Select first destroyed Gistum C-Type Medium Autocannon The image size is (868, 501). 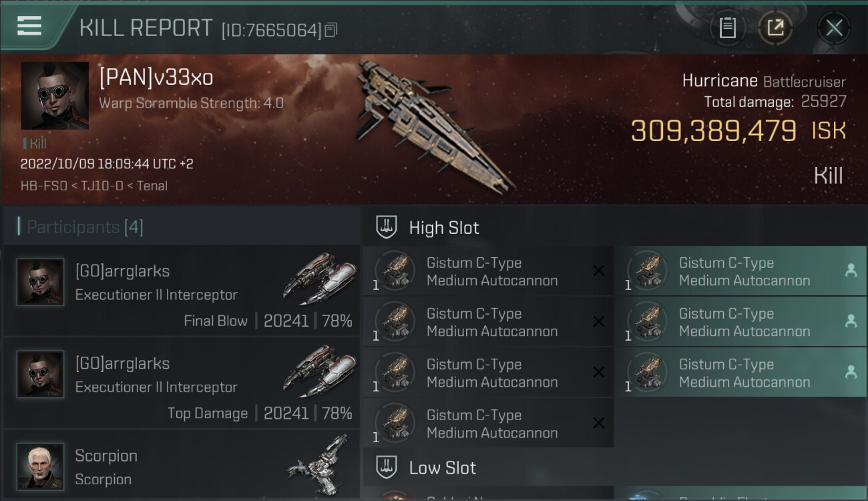click(488, 271)
